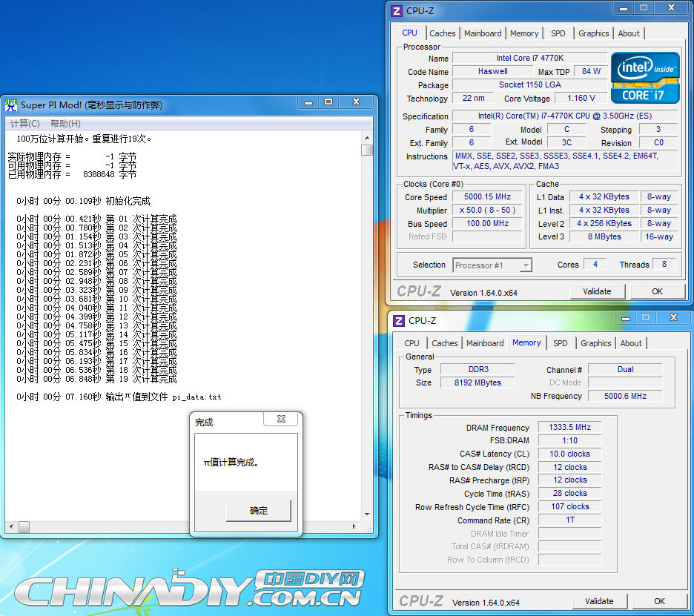Image resolution: width=694 pixels, height=616 pixels.
Task: Click the Command Rate value 1T
Action: coord(569,520)
